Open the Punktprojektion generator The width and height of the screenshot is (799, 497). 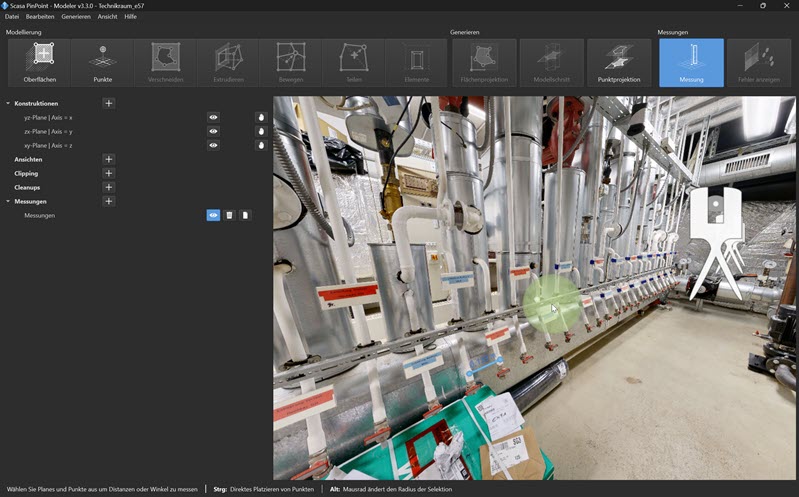click(x=619, y=63)
